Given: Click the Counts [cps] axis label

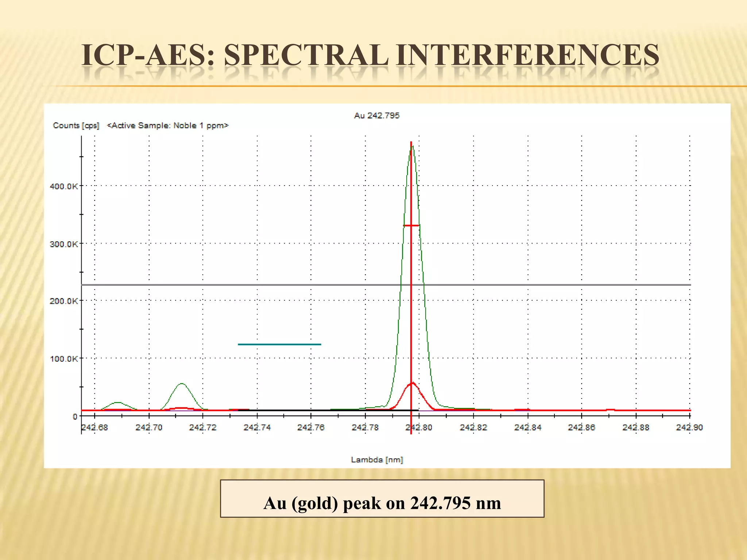Looking at the screenshot, I should point(76,125).
